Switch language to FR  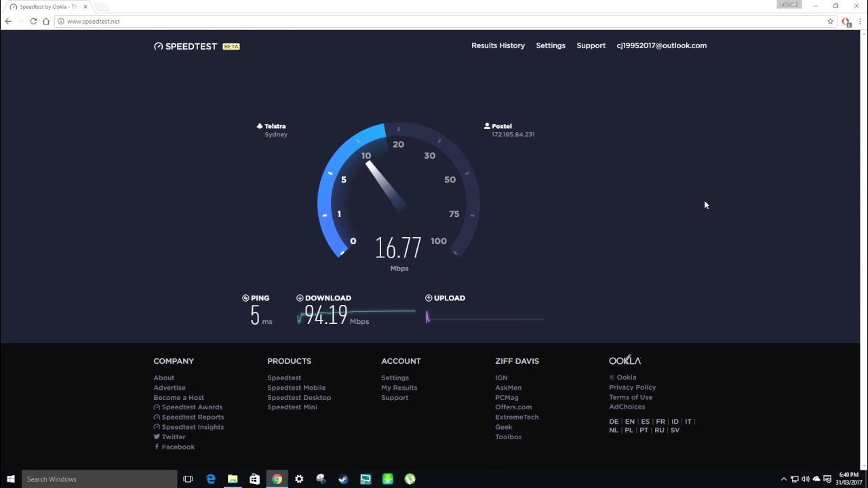pyautogui.click(x=660, y=422)
